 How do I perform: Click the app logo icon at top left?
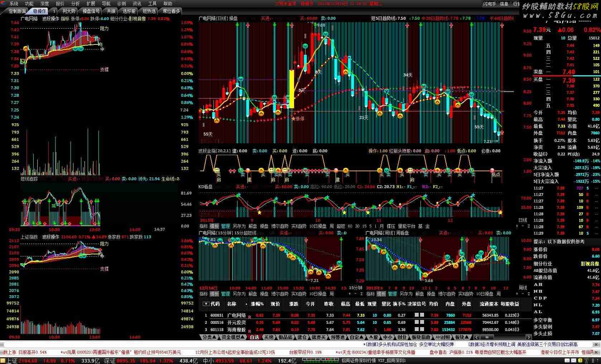pos(3,4)
